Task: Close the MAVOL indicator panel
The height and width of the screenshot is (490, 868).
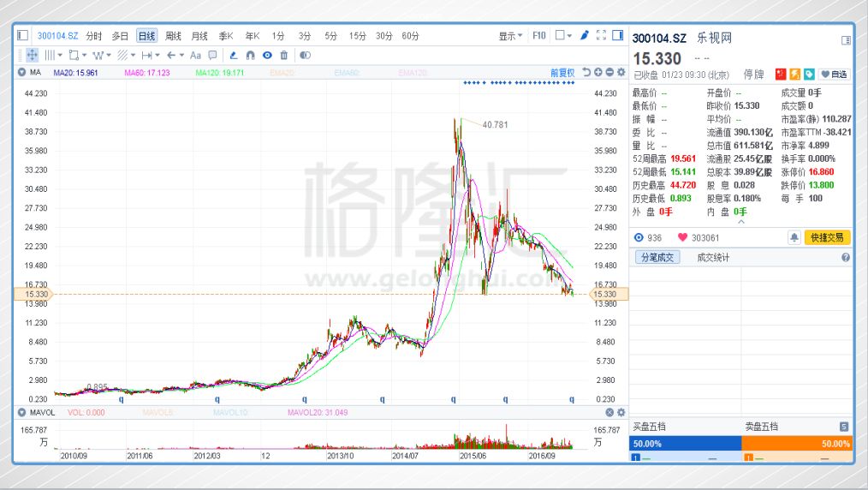Action: 609,413
